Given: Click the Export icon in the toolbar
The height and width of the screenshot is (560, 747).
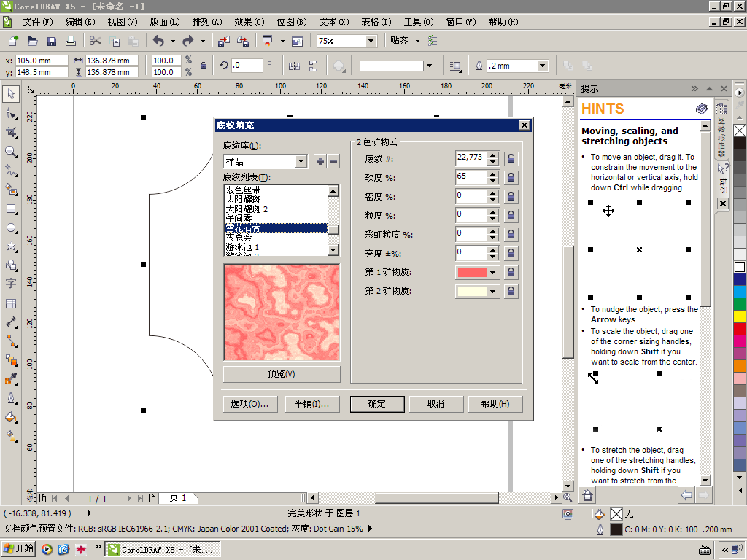Looking at the screenshot, I should pos(243,41).
